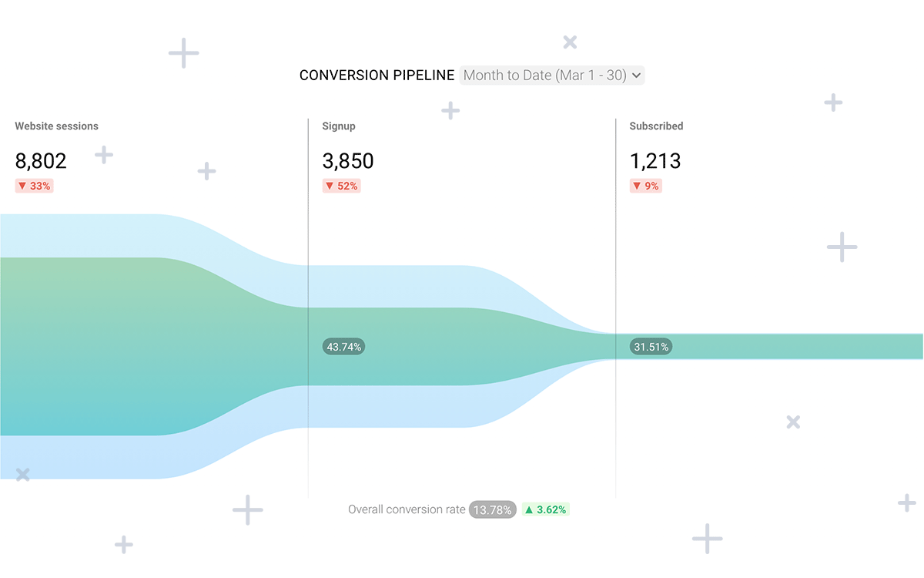Click the plus icon below the funnel center
The width and height of the screenshot is (924, 578).
pyautogui.click(x=247, y=509)
